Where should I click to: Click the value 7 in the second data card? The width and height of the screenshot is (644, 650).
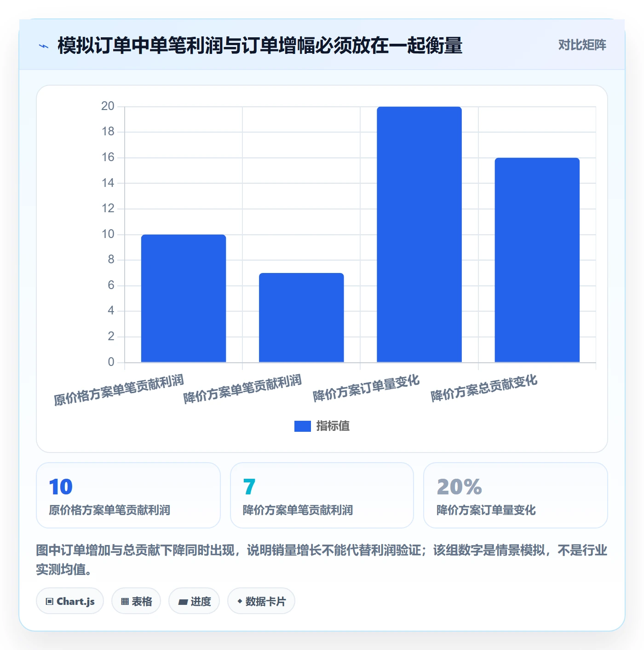pyautogui.click(x=249, y=487)
